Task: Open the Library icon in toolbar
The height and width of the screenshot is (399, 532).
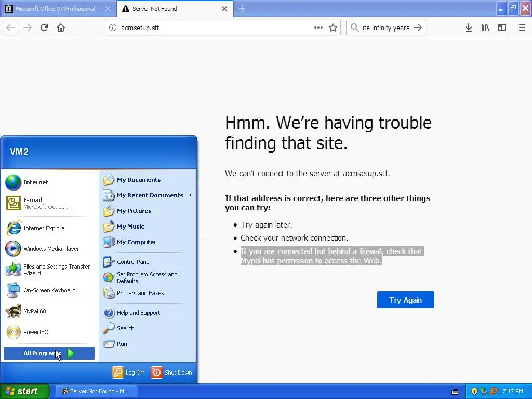Action: point(485,28)
